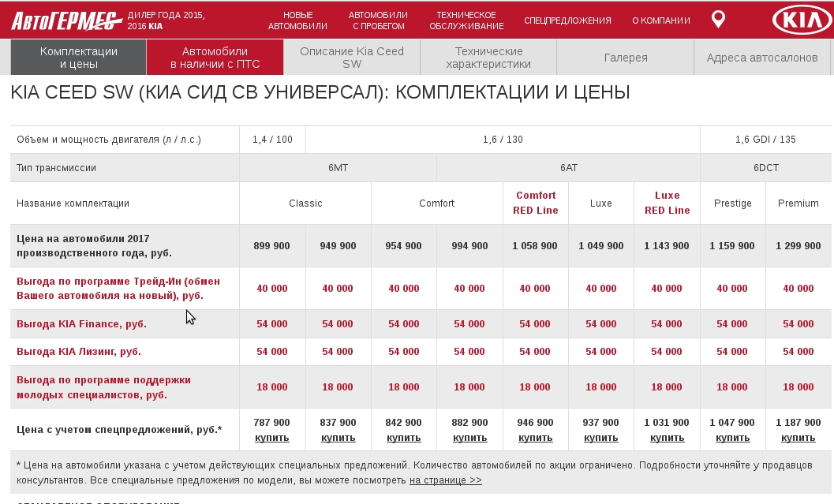This screenshot has width=834, height=504.
Task: Open the О компании menu
Action: (x=661, y=21)
